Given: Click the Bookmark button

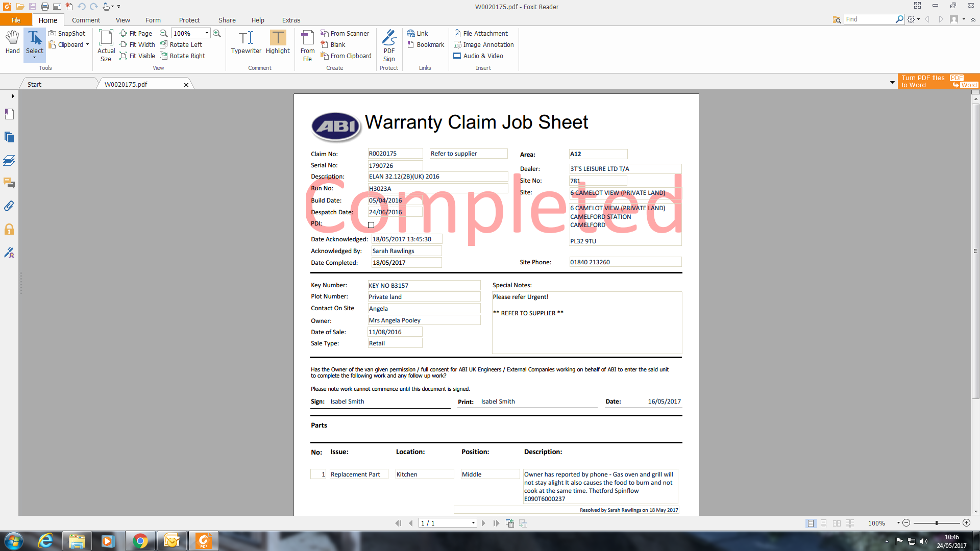Looking at the screenshot, I should [426, 44].
